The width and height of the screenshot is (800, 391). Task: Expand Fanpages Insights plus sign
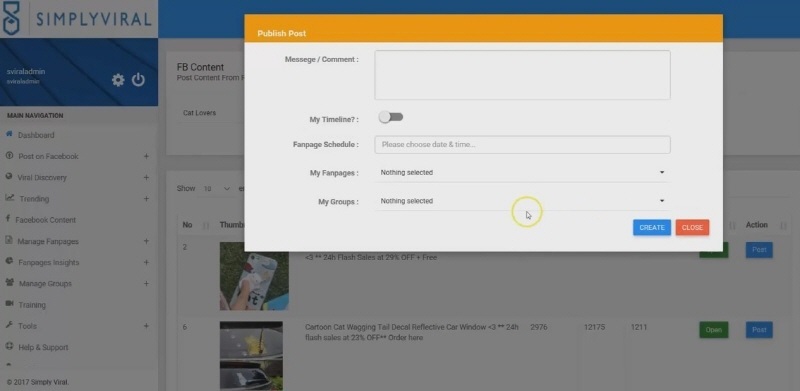pos(146,262)
